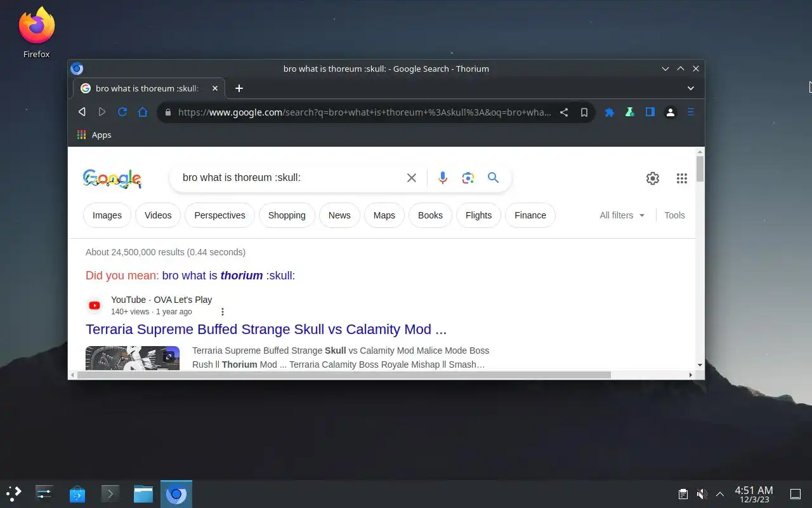Screen dimensions: 812x508
Task: Click the URL in the address bar
Action: coord(365,112)
